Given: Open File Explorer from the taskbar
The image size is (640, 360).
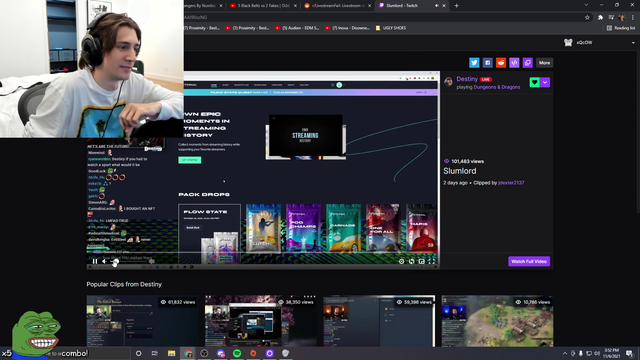Looking at the screenshot, I should (x=171, y=353).
